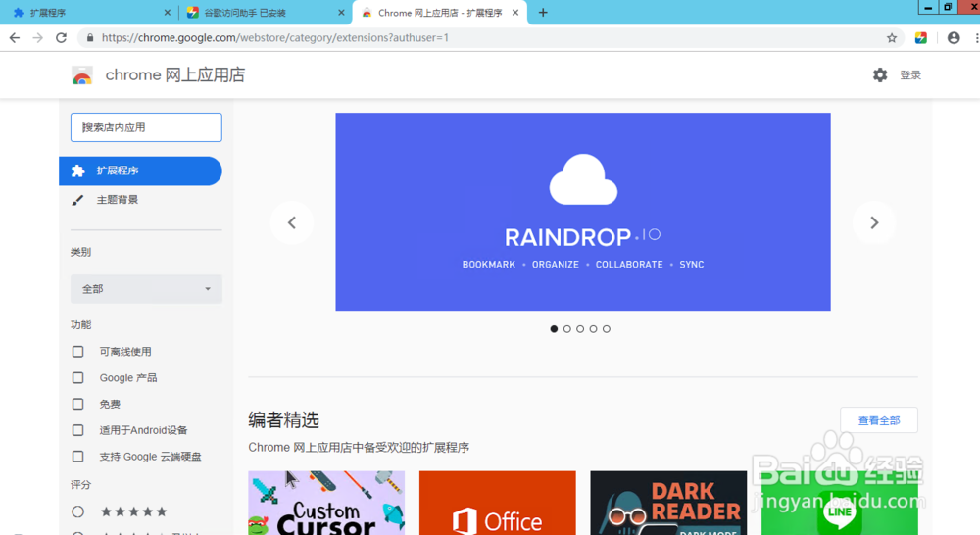The image size is (980, 535).
Task: Select the first carousel dot
Action: pyautogui.click(x=554, y=329)
